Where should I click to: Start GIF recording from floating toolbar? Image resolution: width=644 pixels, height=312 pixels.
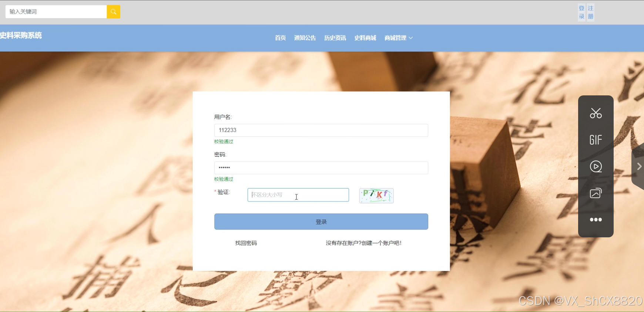[x=596, y=140]
